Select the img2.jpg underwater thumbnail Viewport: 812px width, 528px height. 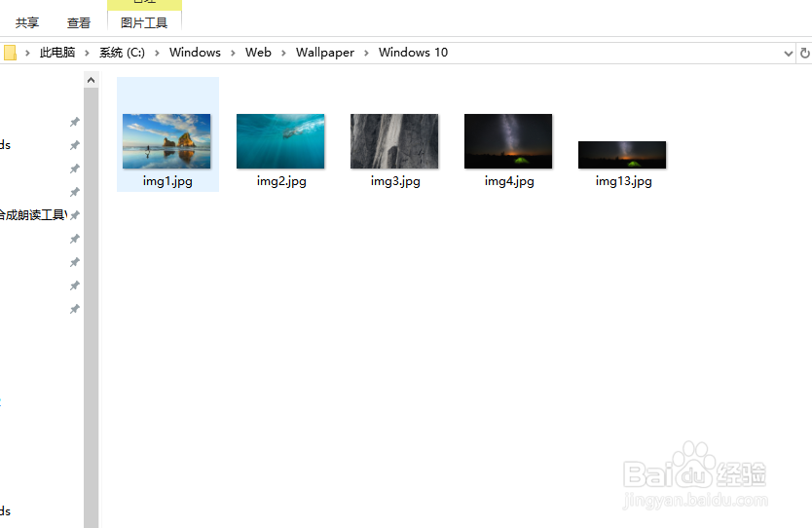(x=280, y=141)
